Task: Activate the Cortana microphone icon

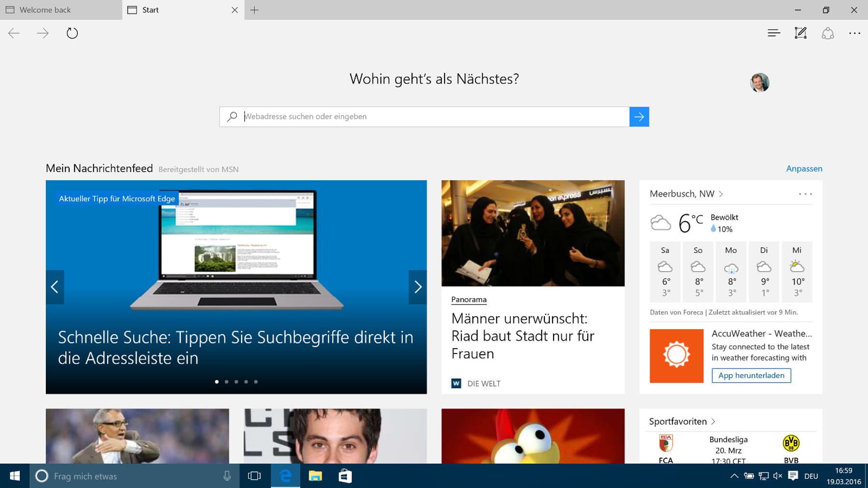Action: [227, 476]
